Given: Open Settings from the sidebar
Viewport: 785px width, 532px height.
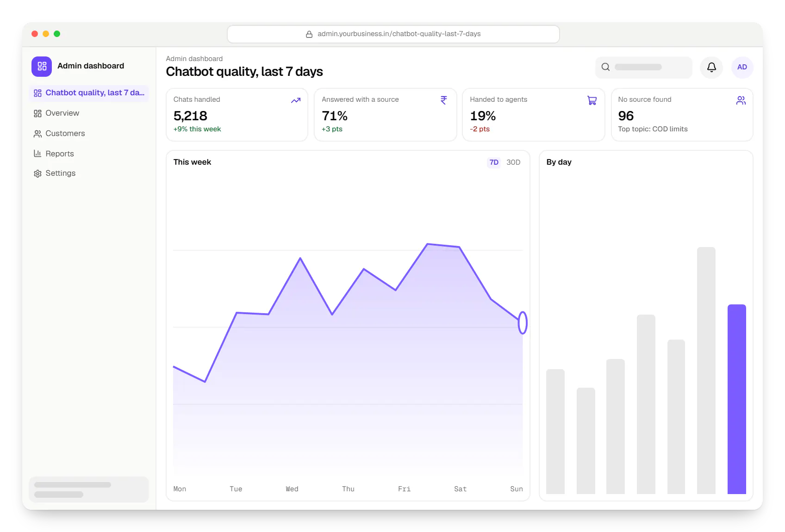Looking at the screenshot, I should tap(89, 173).
